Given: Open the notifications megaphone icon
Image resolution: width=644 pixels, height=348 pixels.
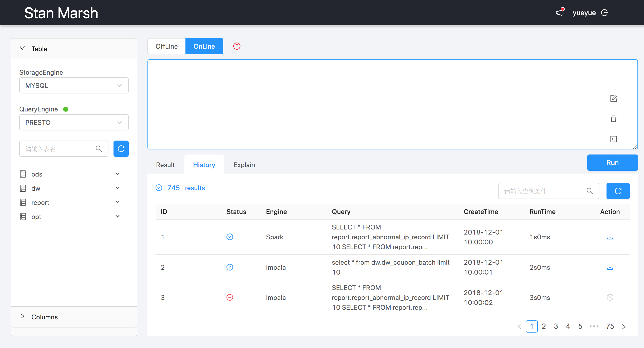Looking at the screenshot, I should pos(560,12).
